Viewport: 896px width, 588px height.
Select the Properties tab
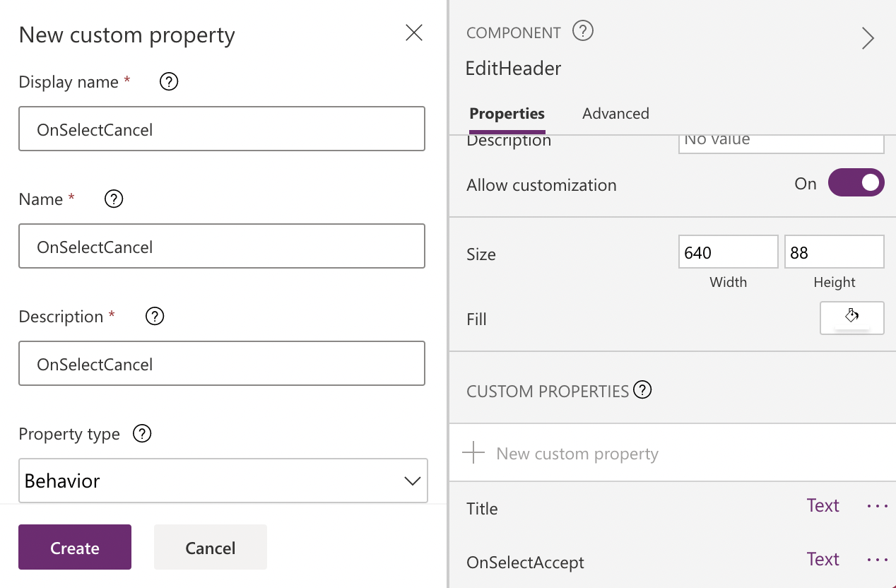click(507, 114)
